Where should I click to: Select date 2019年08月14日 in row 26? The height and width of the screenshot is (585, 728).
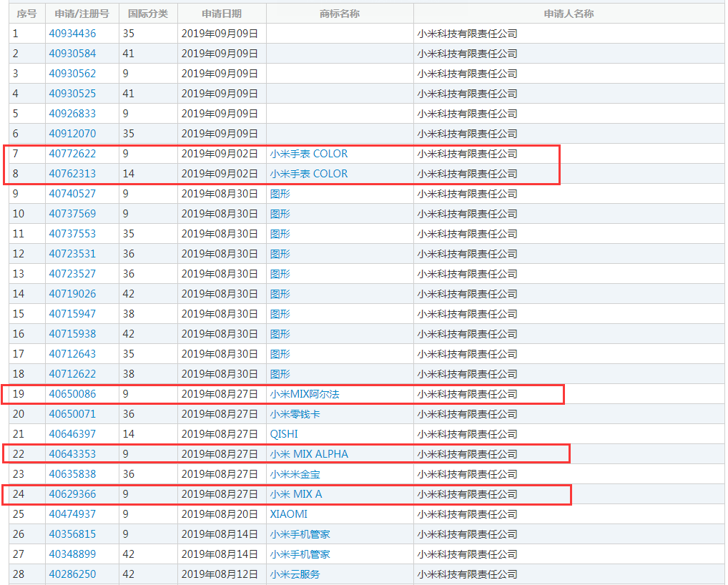pyautogui.click(x=220, y=534)
